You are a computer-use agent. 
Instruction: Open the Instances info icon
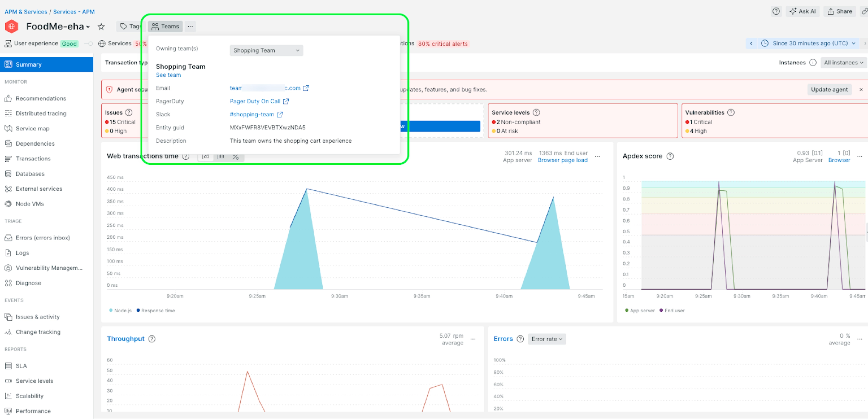click(813, 63)
